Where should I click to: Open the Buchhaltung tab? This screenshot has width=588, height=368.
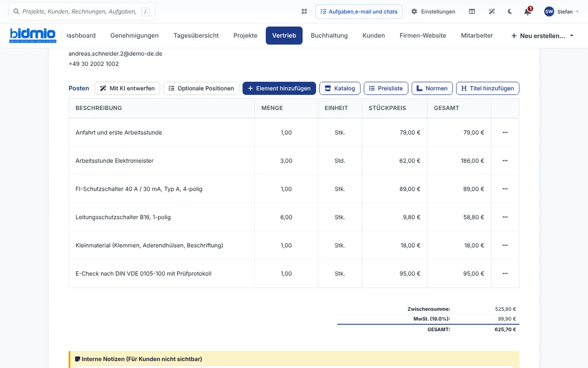click(x=329, y=35)
